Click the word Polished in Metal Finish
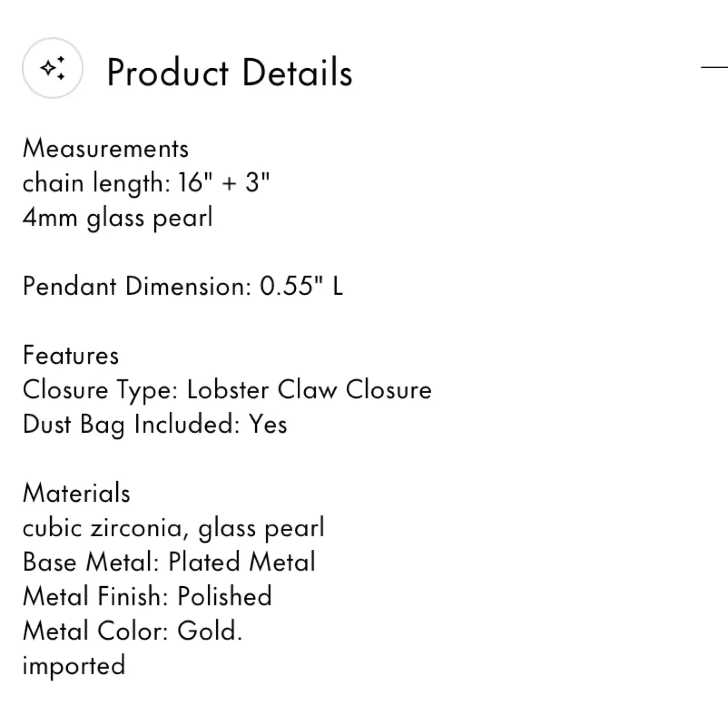728x705 pixels. [224, 596]
